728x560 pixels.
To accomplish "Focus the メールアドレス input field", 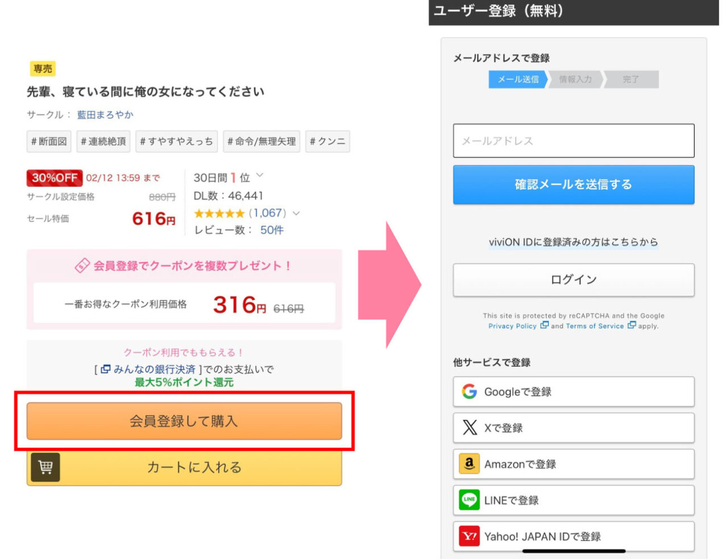I will click(573, 141).
